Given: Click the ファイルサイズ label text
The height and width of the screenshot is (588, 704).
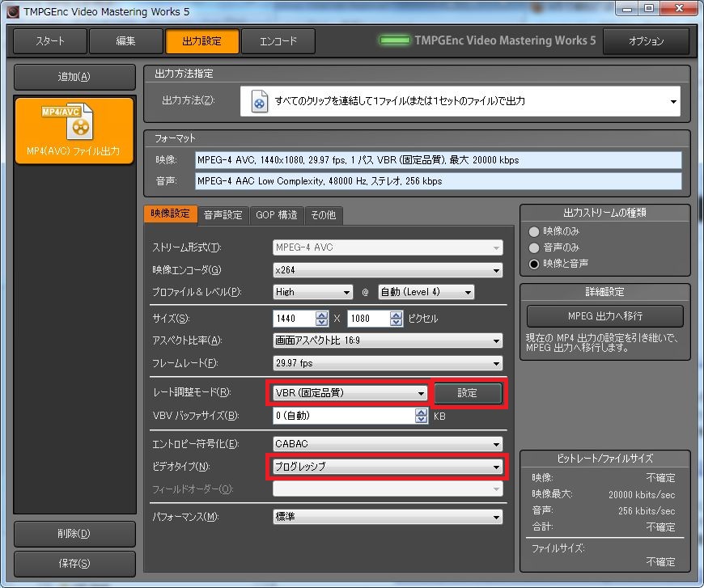Looking at the screenshot, I should click(558, 548).
